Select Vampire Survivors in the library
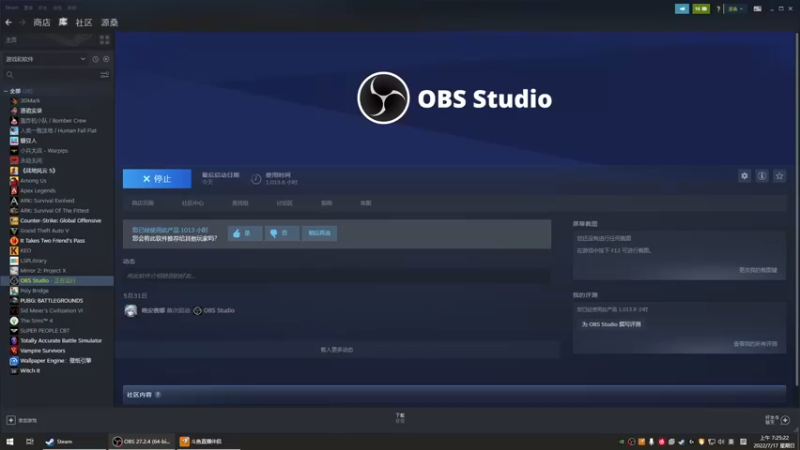 pyautogui.click(x=42, y=351)
